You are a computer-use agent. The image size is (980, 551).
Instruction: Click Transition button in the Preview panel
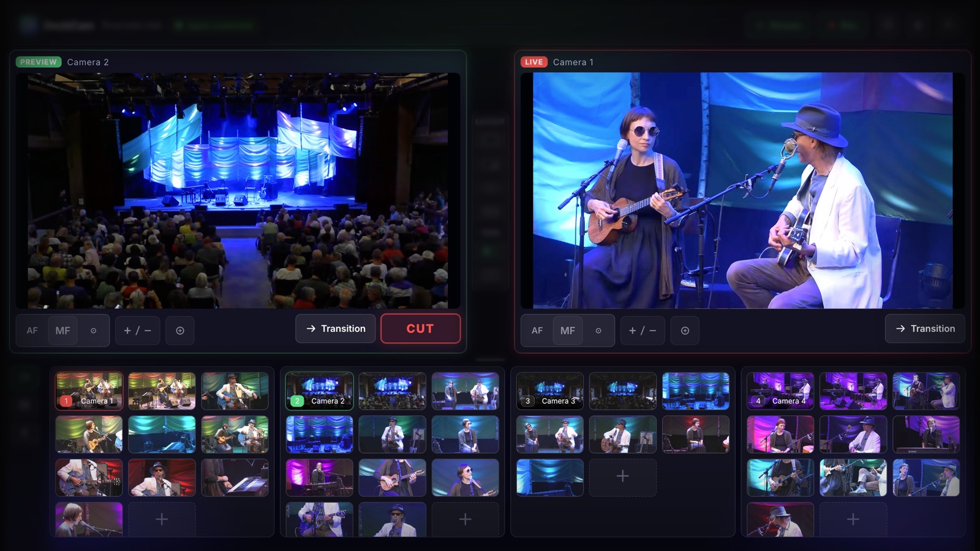(x=336, y=329)
